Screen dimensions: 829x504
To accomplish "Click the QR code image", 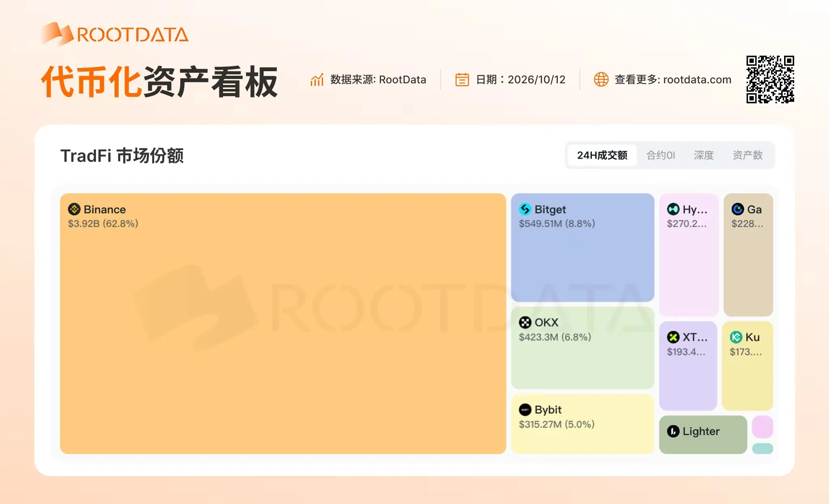I will pyautogui.click(x=770, y=79).
